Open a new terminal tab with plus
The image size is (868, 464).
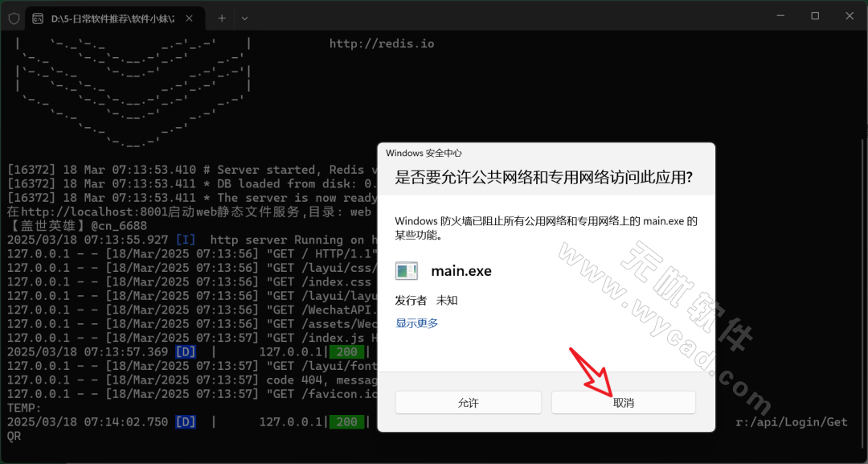point(222,18)
